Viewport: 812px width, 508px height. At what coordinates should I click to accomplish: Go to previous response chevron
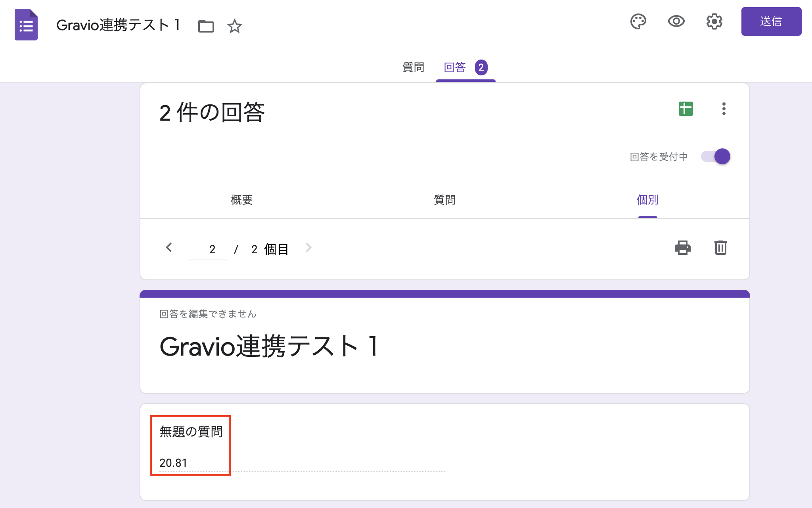point(169,248)
